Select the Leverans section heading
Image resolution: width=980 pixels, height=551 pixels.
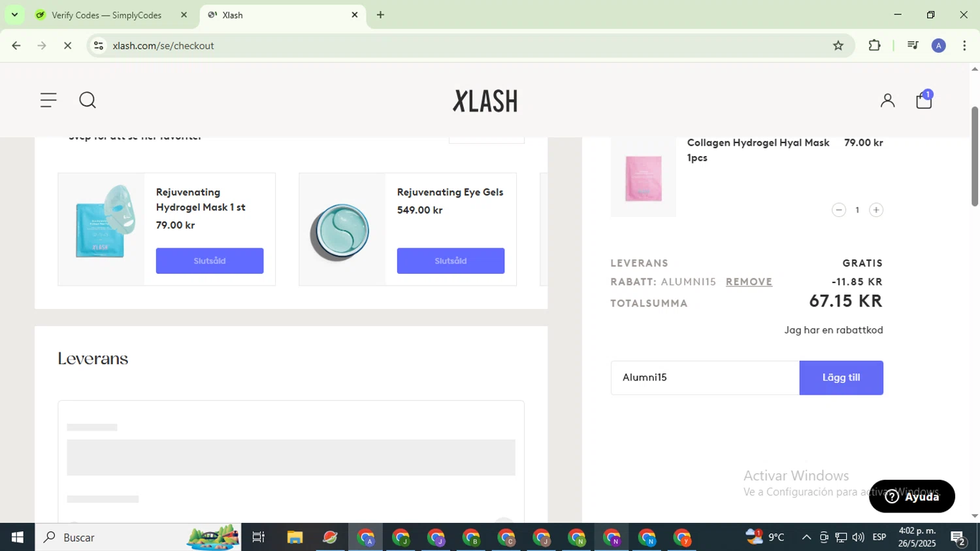coord(93,359)
